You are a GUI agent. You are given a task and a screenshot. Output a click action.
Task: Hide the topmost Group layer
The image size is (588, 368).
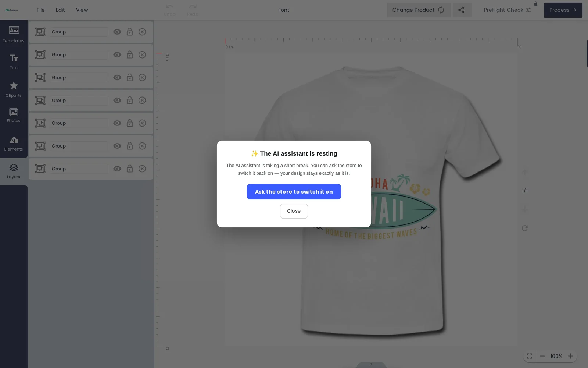[x=117, y=32]
